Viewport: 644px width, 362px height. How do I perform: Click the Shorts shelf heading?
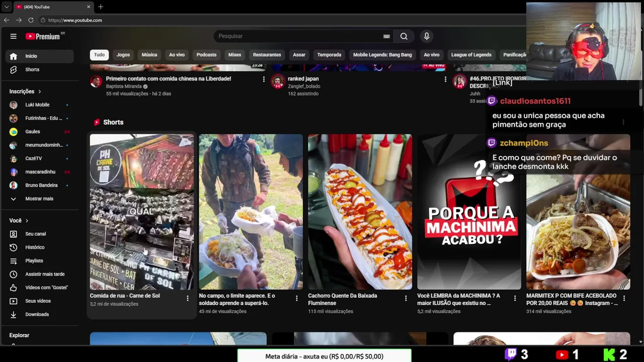(113, 122)
